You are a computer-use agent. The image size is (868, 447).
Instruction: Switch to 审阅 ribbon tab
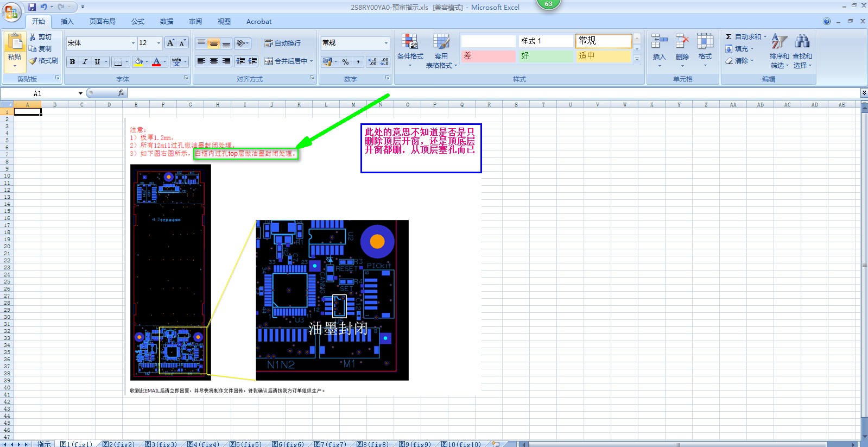(x=195, y=22)
